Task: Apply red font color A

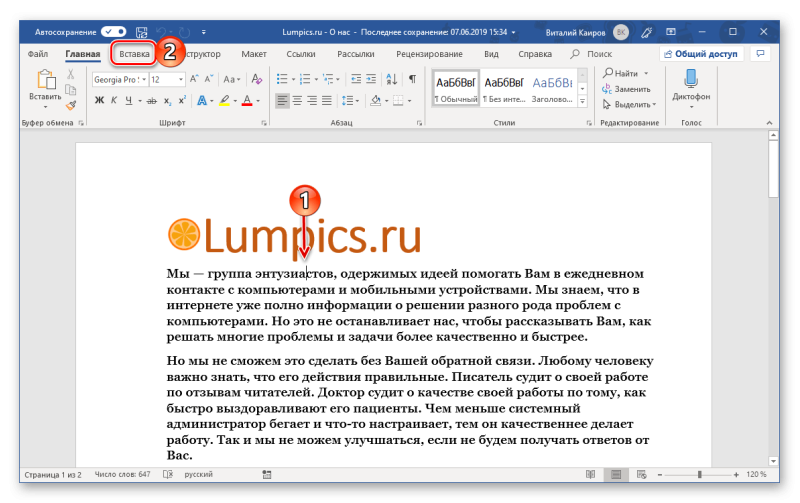Action: (x=247, y=100)
